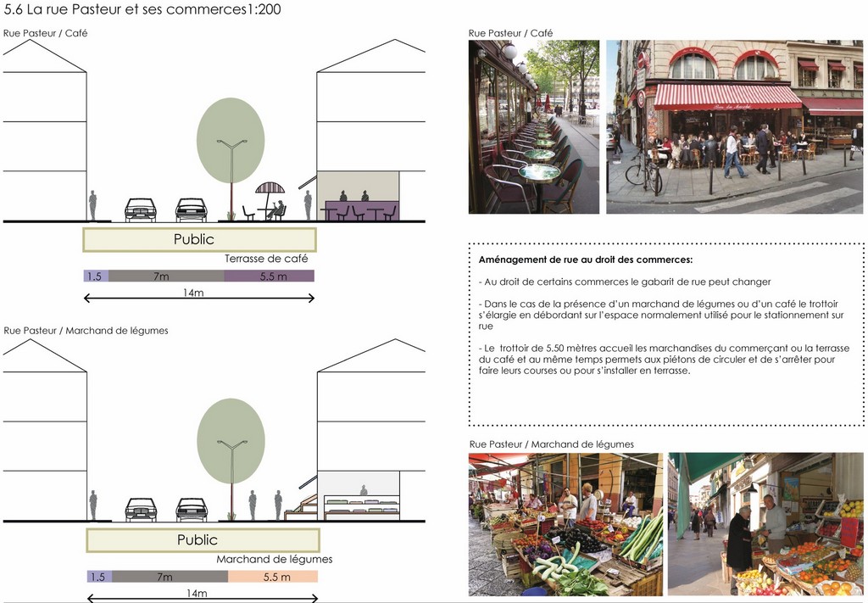
Task: Open the red awning café photo
Action: [x=734, y=126]
